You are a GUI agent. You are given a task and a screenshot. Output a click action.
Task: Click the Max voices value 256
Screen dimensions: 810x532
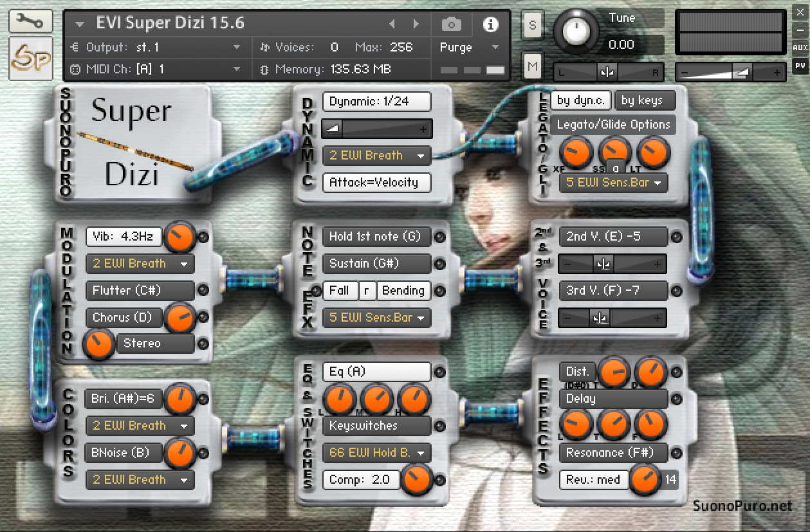tap(401, 47)
